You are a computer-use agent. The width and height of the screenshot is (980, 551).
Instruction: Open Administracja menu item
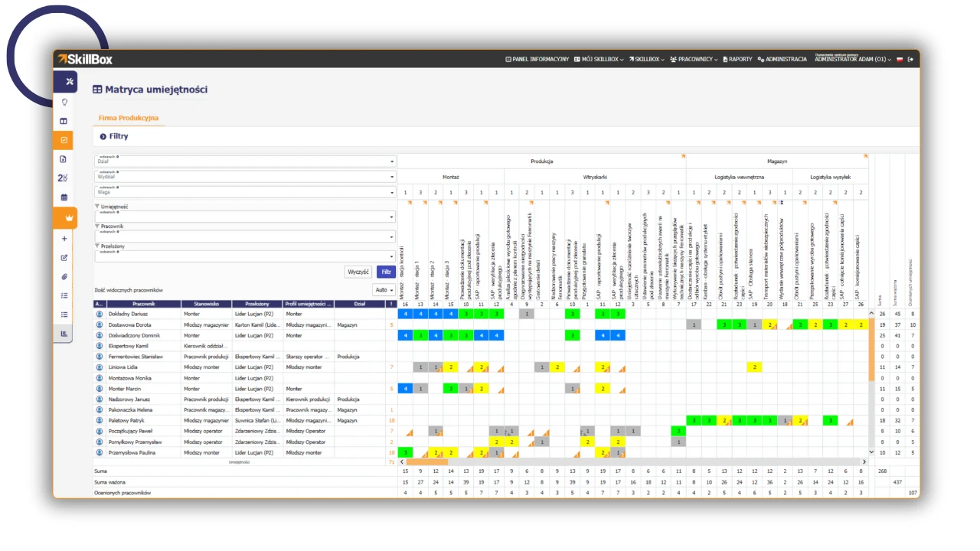pos(782,59)
